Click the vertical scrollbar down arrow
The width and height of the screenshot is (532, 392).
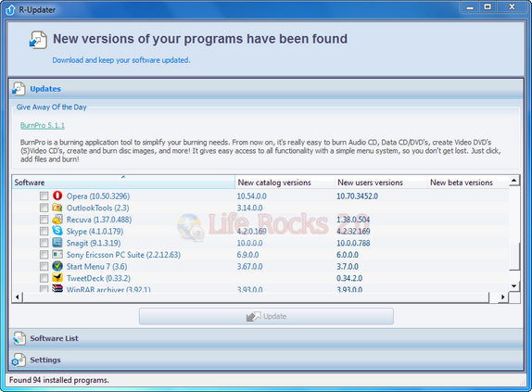[x=514, y=285]
